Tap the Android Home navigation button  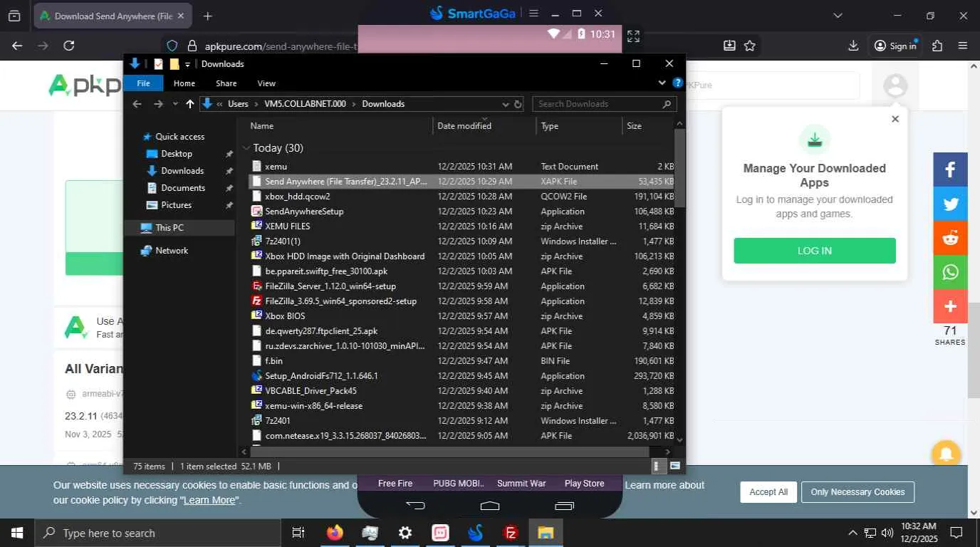(490, 506)
